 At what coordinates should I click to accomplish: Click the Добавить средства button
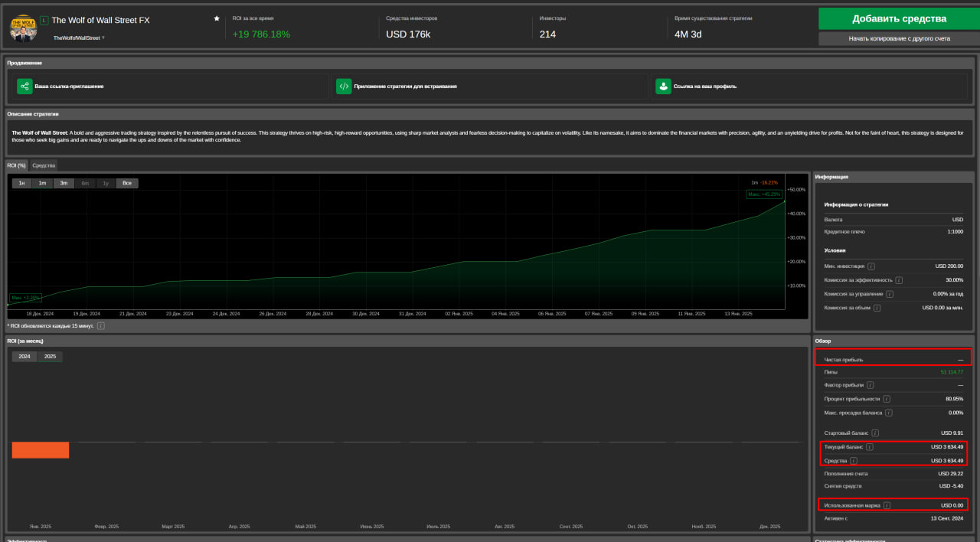pyautogui.click(x=899, y=19)
